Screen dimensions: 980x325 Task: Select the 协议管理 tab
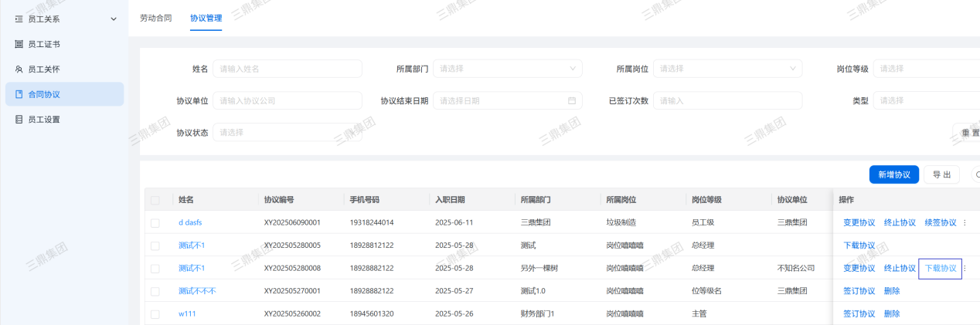(206, 18)
